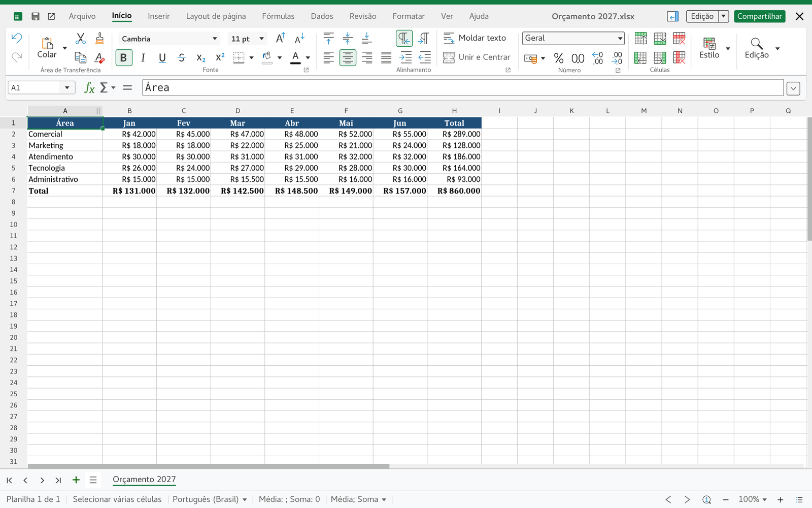Open background color dropdown arrow
This screenshot has width=812, height=508.
point(280,58)
